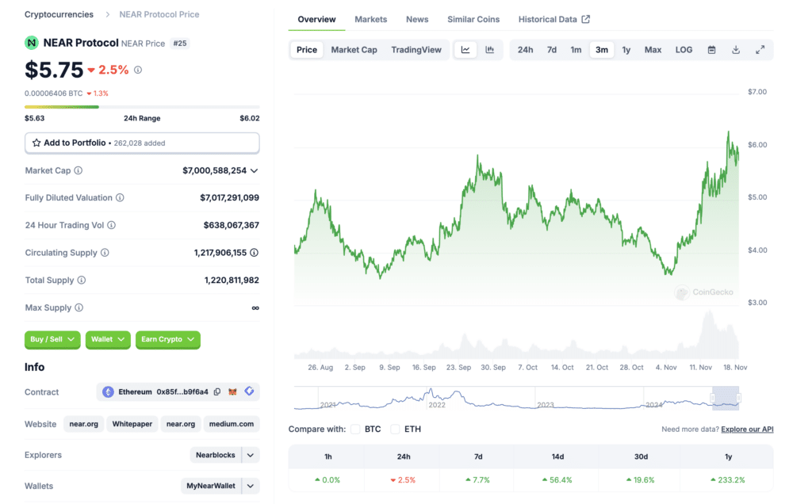
Task: Open the calendar date range picker
Action: pos(711,50)
